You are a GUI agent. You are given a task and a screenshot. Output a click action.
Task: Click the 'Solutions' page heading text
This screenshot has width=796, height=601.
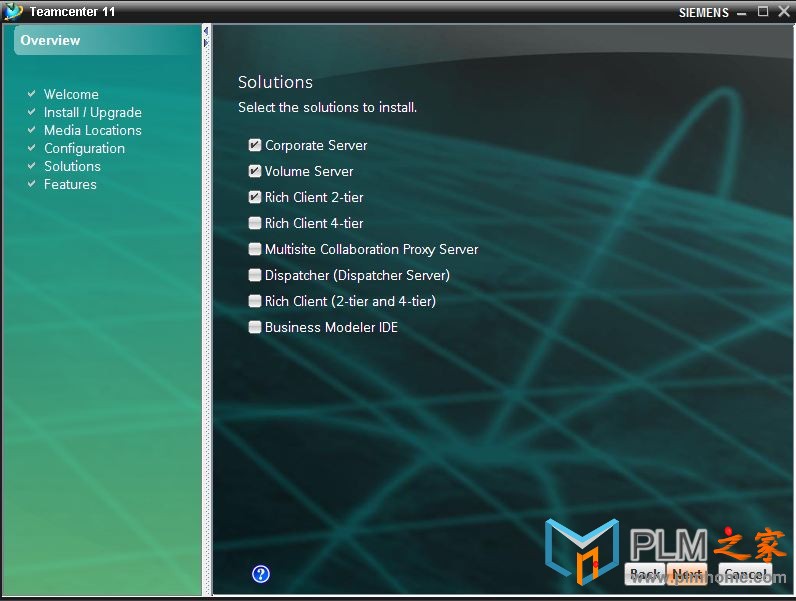click(275, 82)
